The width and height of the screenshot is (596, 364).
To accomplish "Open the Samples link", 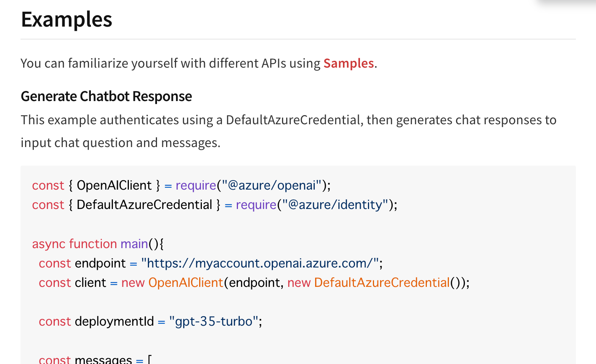I will pos(349,63).
